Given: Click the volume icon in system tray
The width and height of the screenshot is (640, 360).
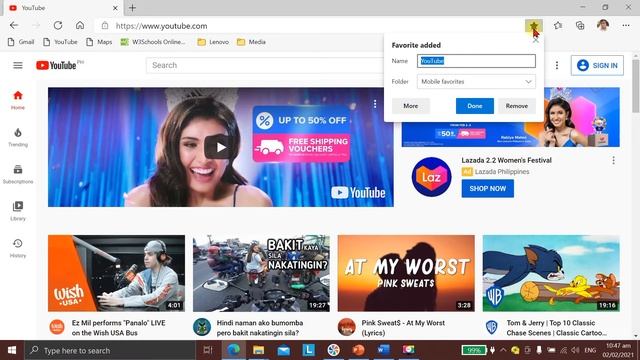Looking at the screenshot, I should click(576, 350).
